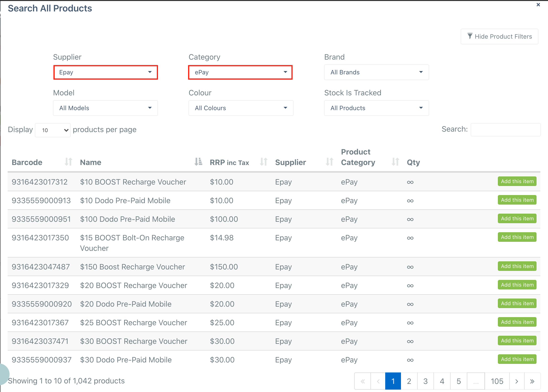Click the Qty column header
Image resolution: width=548 pixels, height=392 pixels.
(413, 162)
